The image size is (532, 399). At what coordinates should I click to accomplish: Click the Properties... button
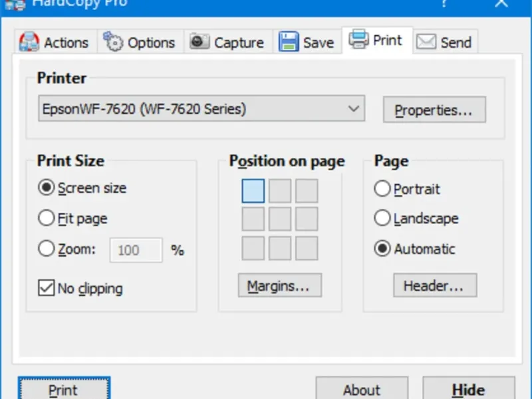[434, 110]
